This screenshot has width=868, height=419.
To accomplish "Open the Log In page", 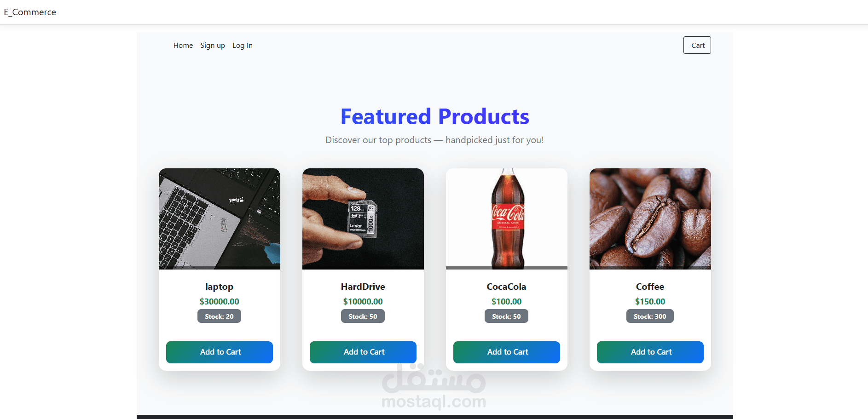I will pos(243,46).
